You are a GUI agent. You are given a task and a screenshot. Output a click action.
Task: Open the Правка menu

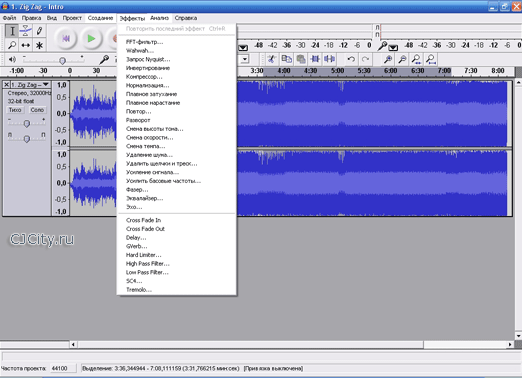31,18
